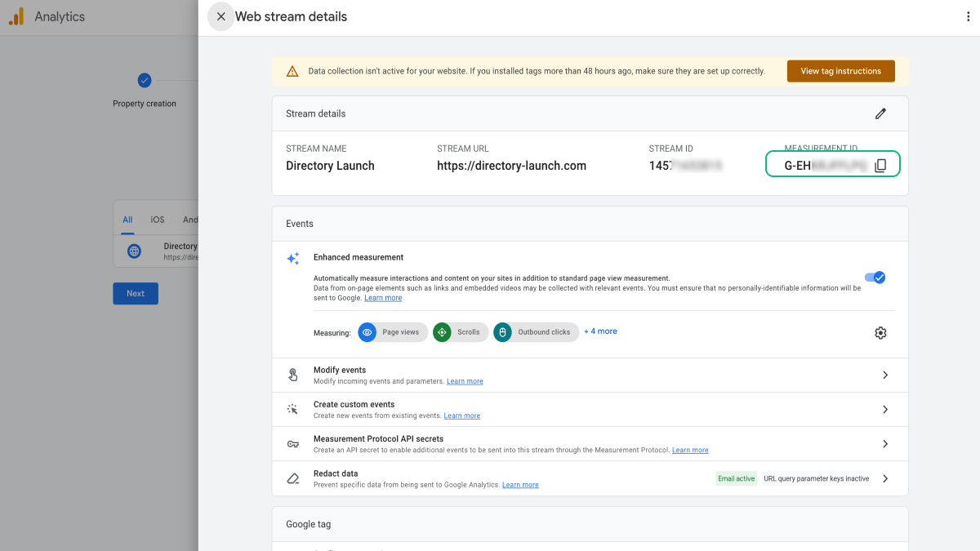Viewport: 980px width, 551px height.
Task: Expand Create custom events chevron
Action: pyautogui.click(x=885, y=410)
